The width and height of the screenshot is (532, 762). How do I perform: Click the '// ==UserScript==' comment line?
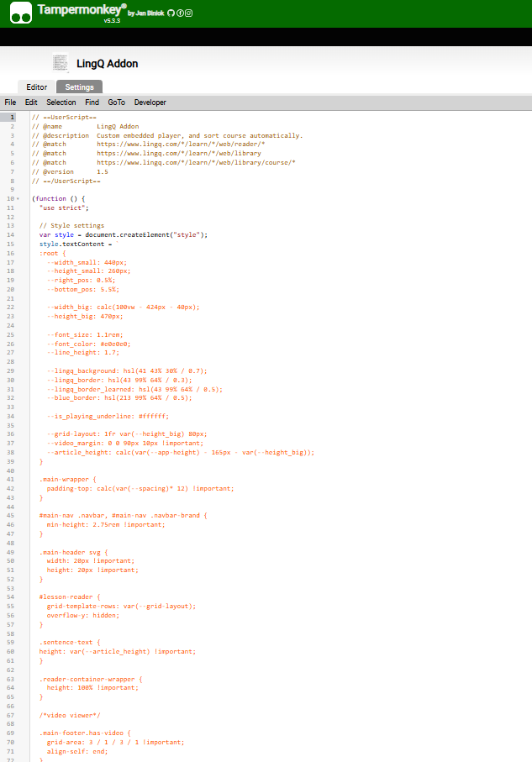[x=64, y=117]
